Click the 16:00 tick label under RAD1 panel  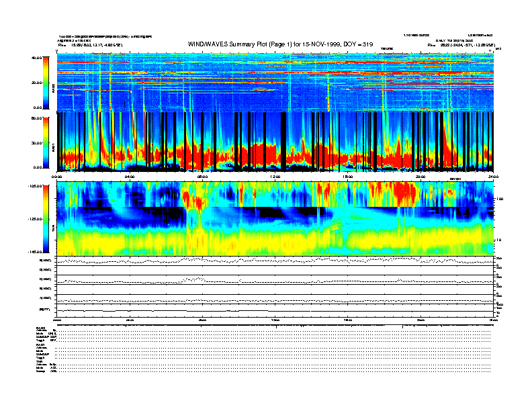point(348,177)
